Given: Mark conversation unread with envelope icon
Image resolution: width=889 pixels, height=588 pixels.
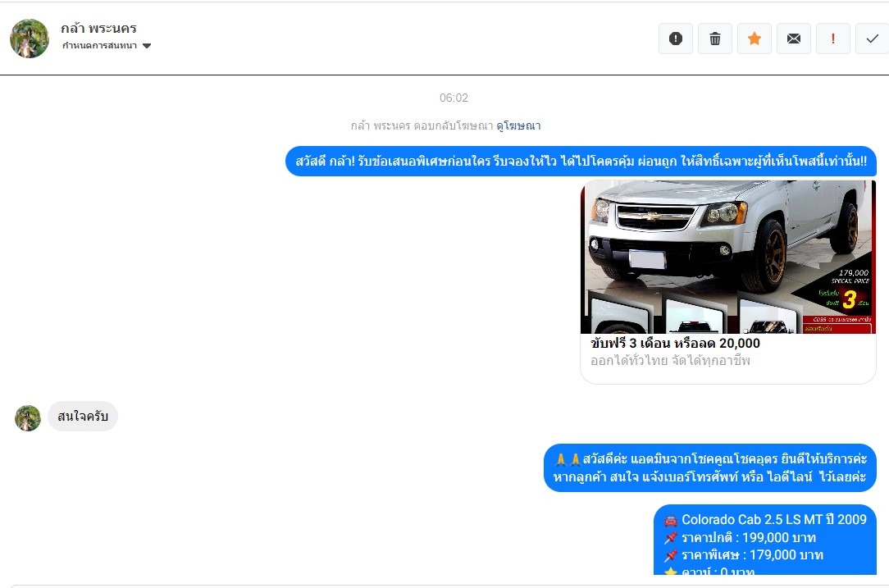Looking at the screenshot, I should pyautogui.click(x=794, y=39).
